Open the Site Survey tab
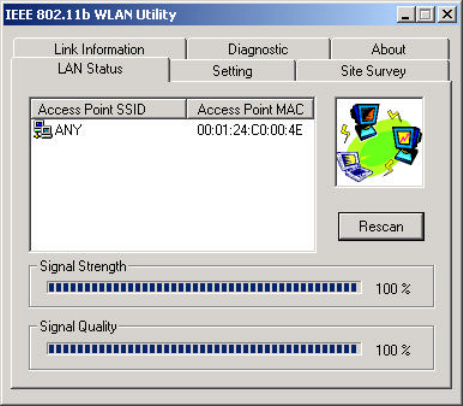 click(x=373, y=71)
